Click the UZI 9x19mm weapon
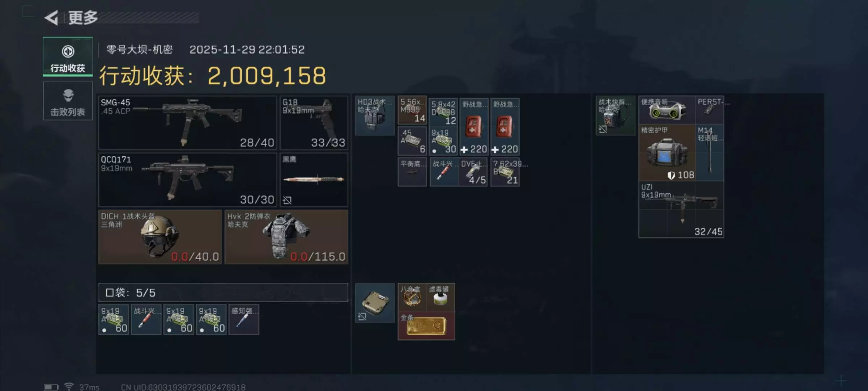The image size is (868, 391). [x=681, y=210]
